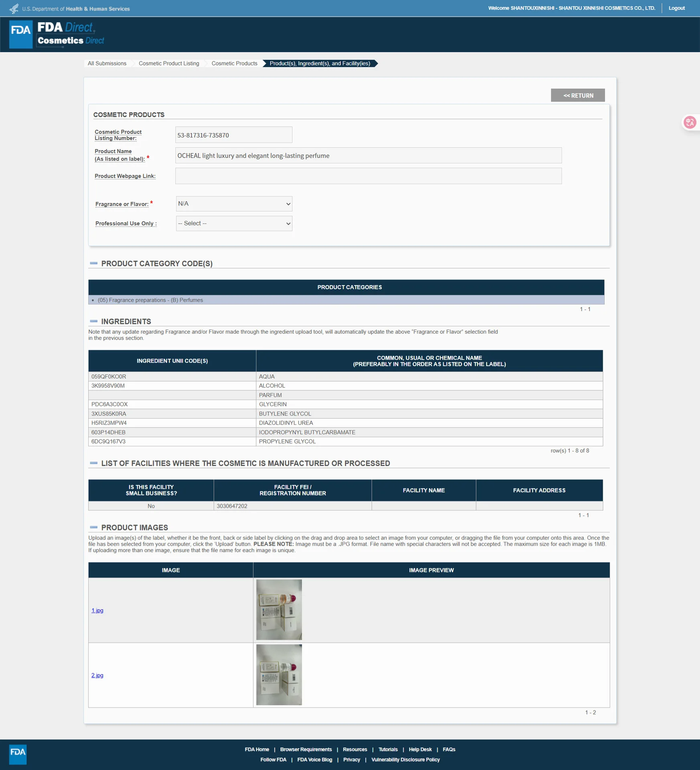The image size is (700, 770).
Task: Open the pink translate extension icon
Action: [x=690, y=122]
